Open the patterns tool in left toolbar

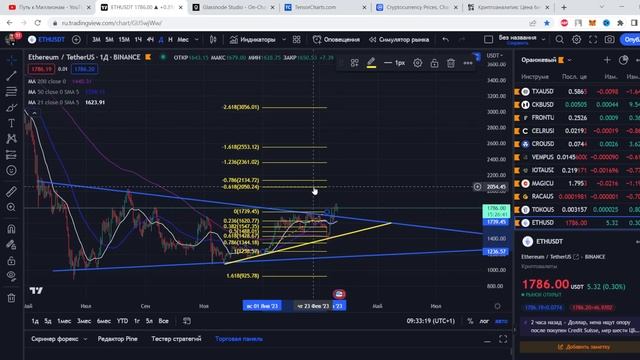click(x=11, y=139)
